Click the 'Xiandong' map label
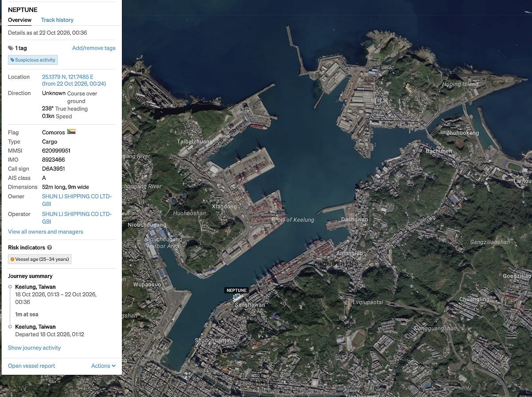 (x=224, y=207)
